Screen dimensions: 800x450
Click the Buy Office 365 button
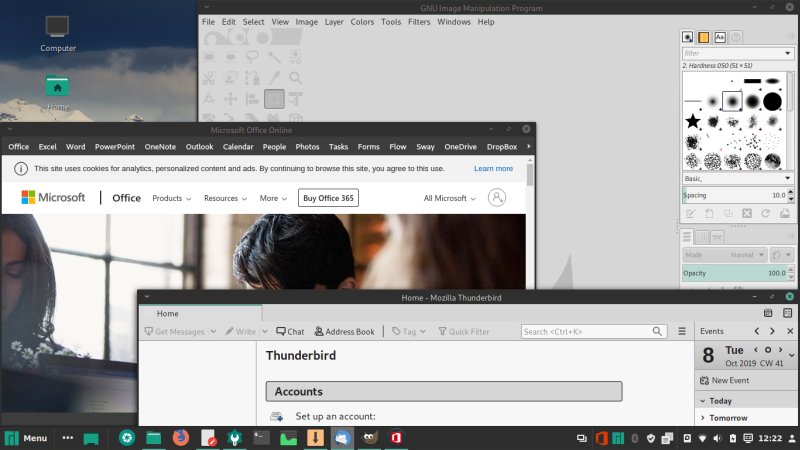point(328,198)
